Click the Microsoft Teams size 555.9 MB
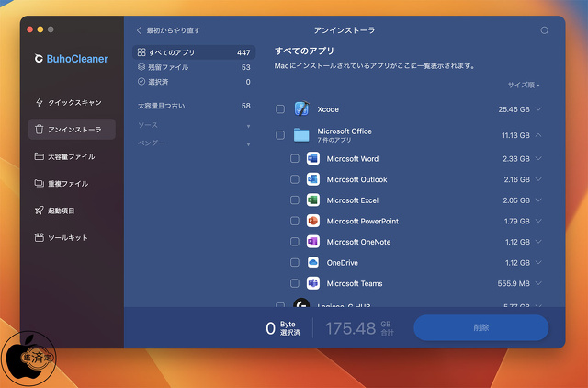This screenshot has width=588, height=388. click(x=514, y=283)
